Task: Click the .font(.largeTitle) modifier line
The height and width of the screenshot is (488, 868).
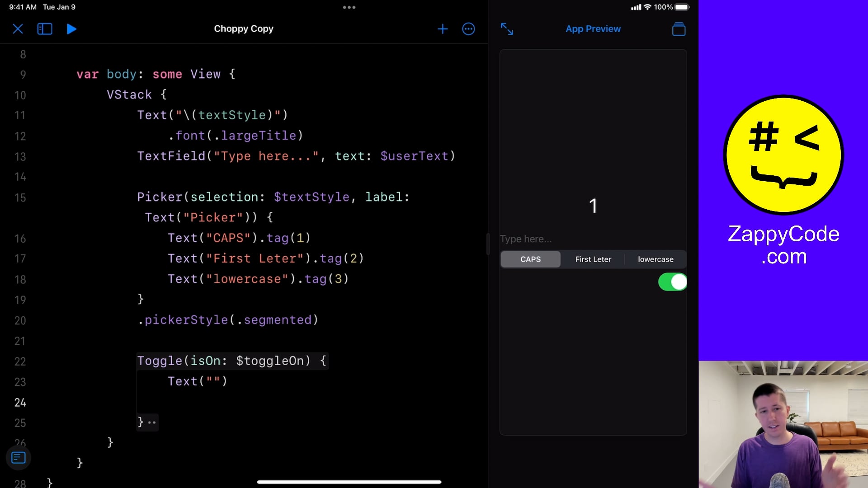Action: click(x=235, y=136)
